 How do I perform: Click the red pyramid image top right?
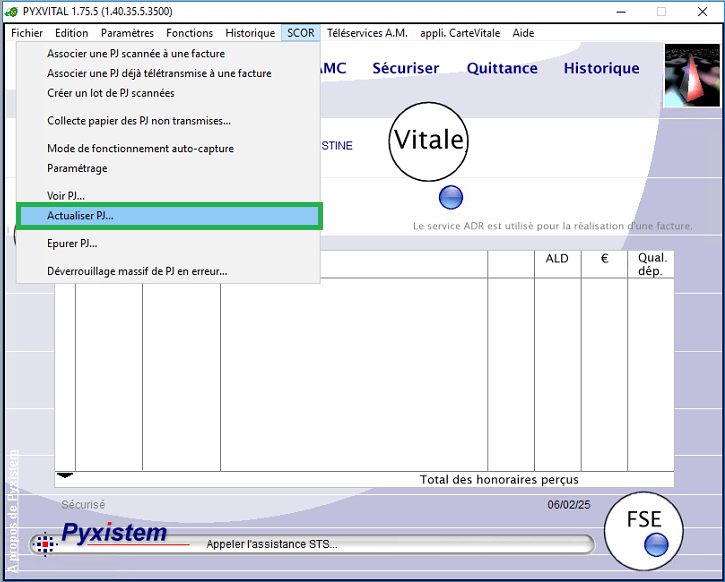[x=691, y=76]
